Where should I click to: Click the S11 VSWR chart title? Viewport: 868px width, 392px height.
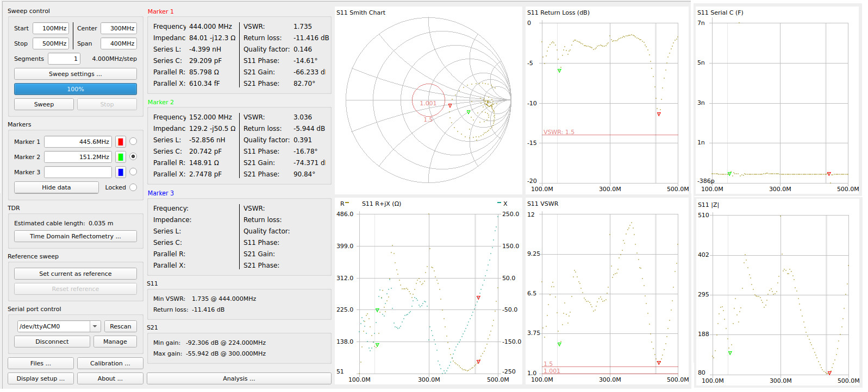[542, 204]
